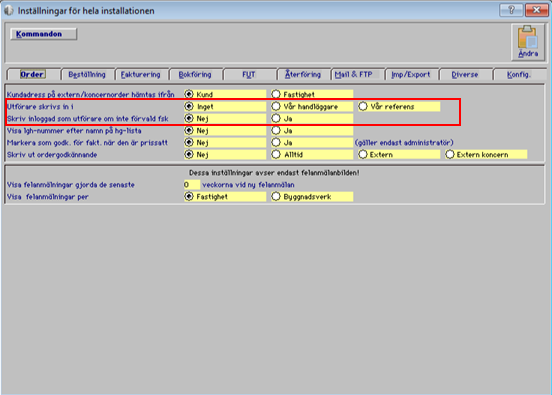This screenshot has height=395, width=552.
Task: Close the Inställningar window
Action: click(x=537, y=10)
